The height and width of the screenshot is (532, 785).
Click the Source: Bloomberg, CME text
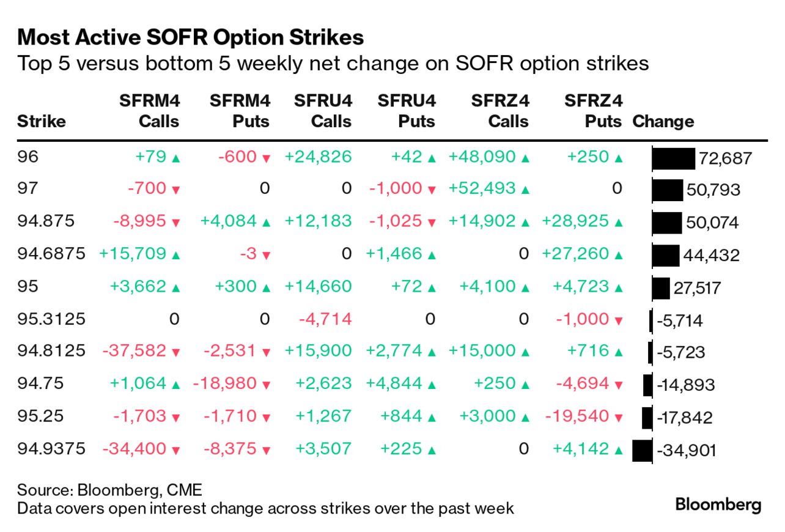click(109, 490)
